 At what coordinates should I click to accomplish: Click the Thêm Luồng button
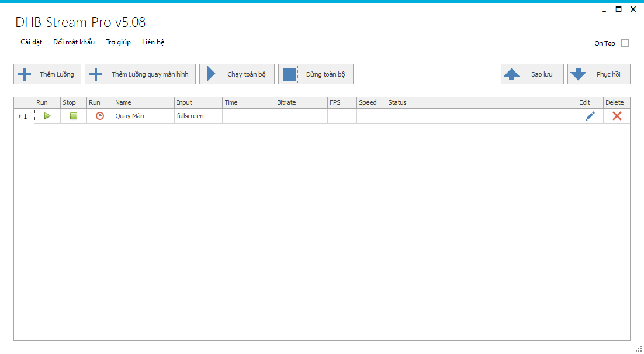click(47, 74)
